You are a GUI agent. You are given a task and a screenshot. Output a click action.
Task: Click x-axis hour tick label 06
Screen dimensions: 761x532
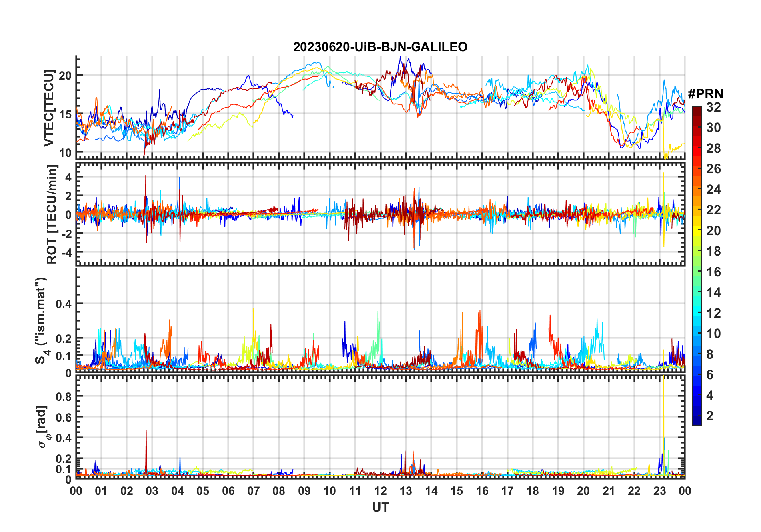click(x=228, y=491)
